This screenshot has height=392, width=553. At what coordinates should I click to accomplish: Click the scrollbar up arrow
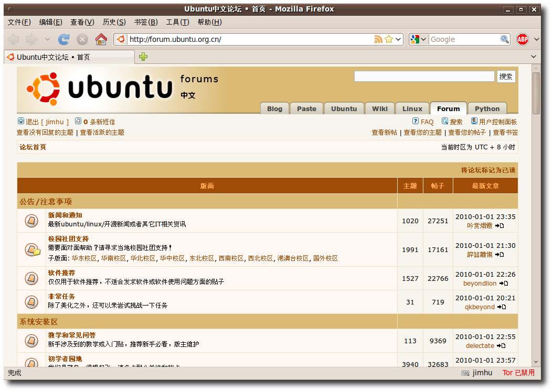536,68
